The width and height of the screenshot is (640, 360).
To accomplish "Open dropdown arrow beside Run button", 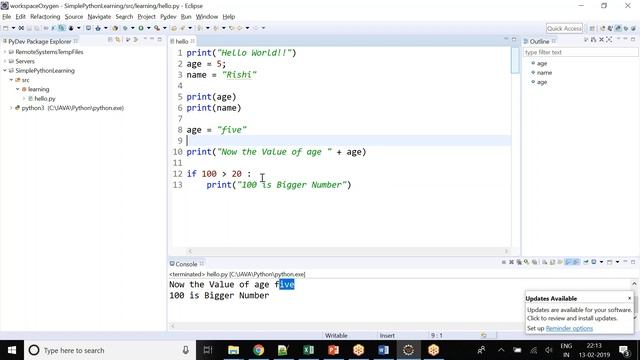I will coord(149,28).
